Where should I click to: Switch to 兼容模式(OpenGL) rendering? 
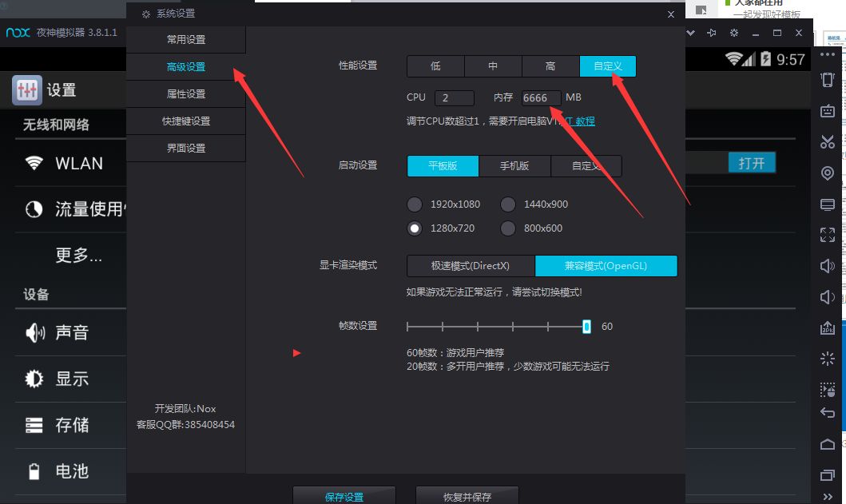click(606, 265)
